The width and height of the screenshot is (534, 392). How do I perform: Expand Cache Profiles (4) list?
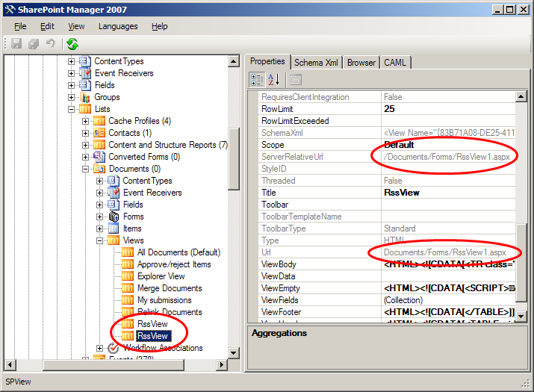point(85,121)
